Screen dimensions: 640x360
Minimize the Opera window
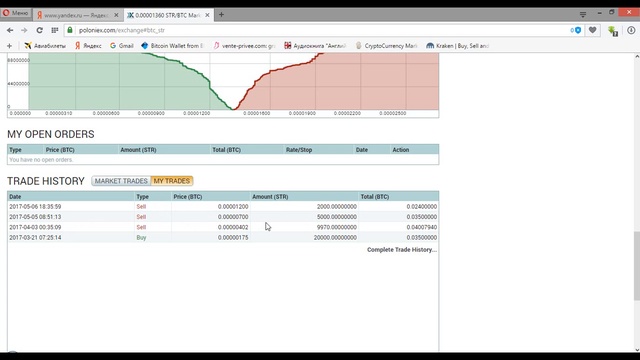coord(599,13)
